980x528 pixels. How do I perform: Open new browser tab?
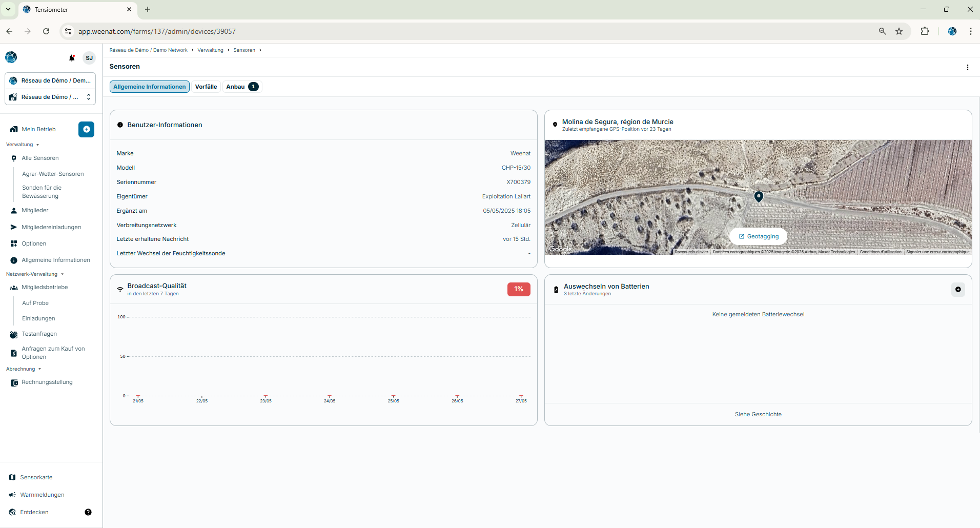(x=148, y=9)
